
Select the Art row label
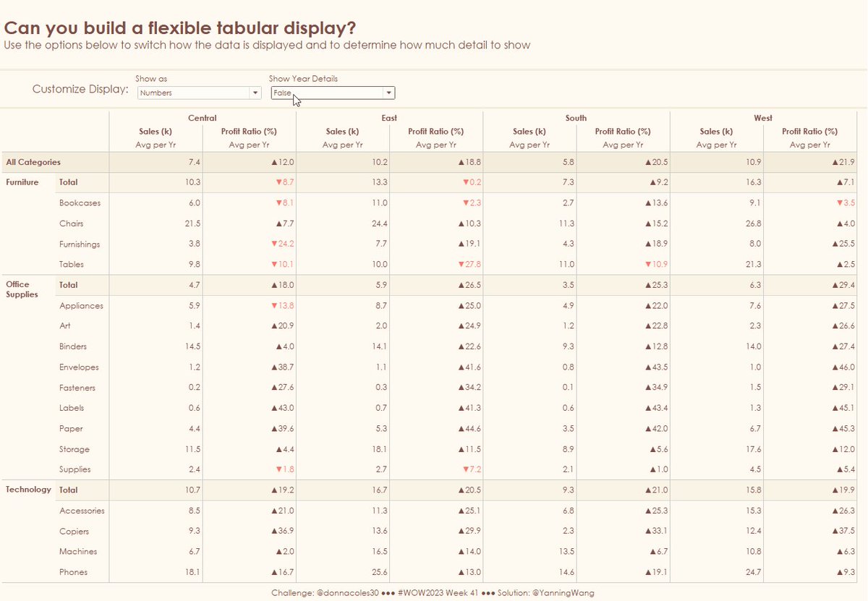(x=65, y=326)
